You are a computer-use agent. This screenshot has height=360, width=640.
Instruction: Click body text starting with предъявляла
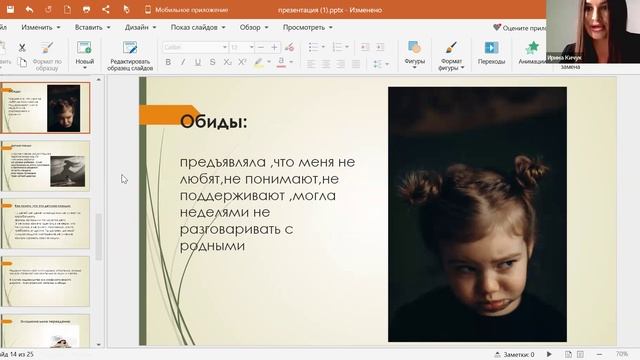point(267,204)
